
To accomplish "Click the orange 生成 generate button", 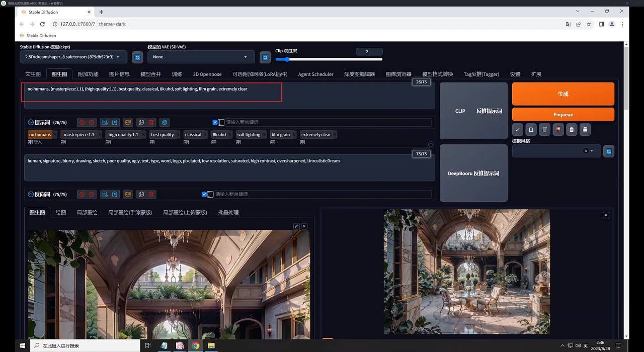I will tap(563, 94).
